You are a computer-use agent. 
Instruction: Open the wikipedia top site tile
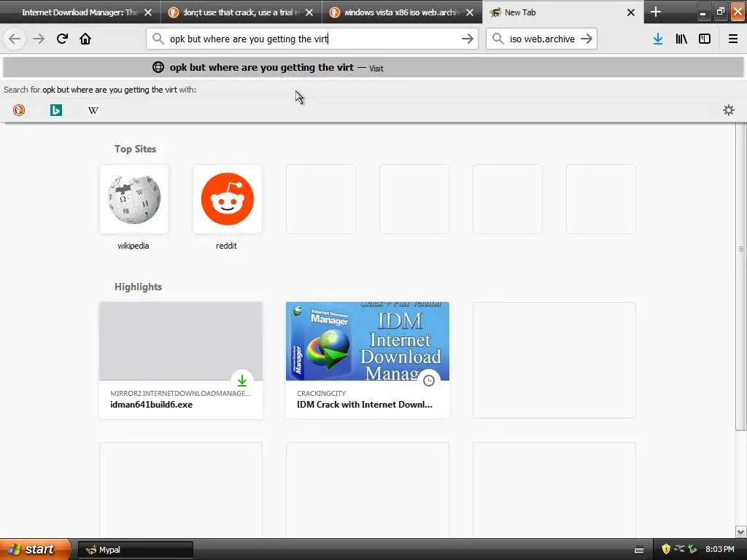134,199
